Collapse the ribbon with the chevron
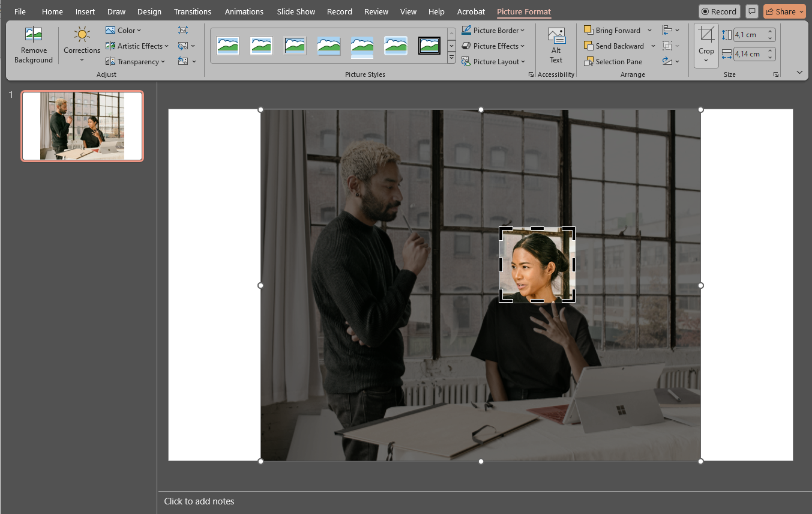This screenshot has height=514, width=812. 799,72
